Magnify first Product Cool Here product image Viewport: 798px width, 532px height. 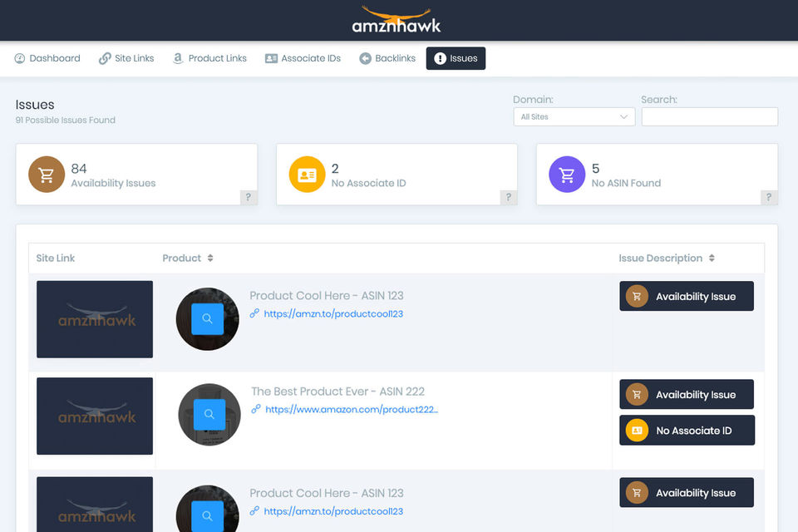click(207, 318)
